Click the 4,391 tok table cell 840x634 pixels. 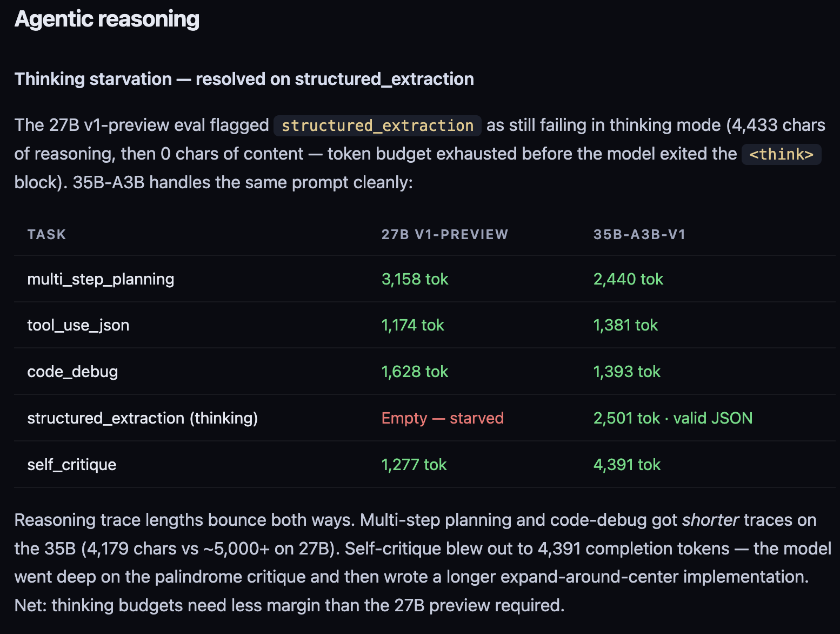(x=627, y=465)
